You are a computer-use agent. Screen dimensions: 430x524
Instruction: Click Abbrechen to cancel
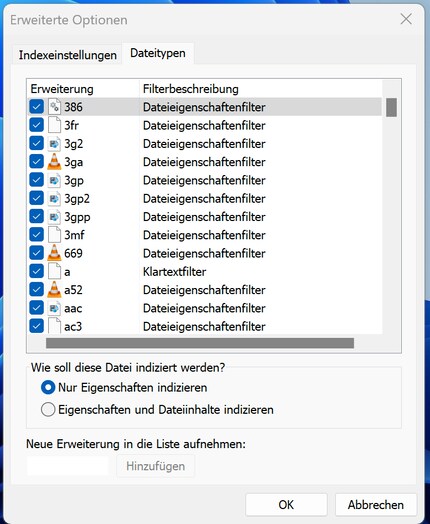pyautogui.click(x=376, y=505)
